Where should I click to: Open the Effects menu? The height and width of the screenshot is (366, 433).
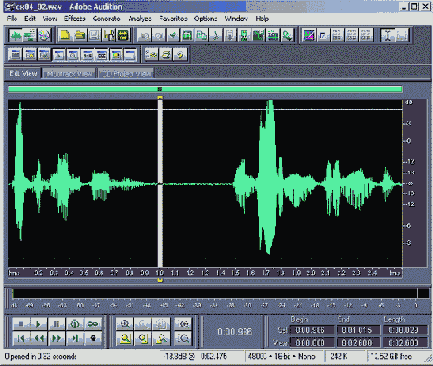tap(75, 19)
